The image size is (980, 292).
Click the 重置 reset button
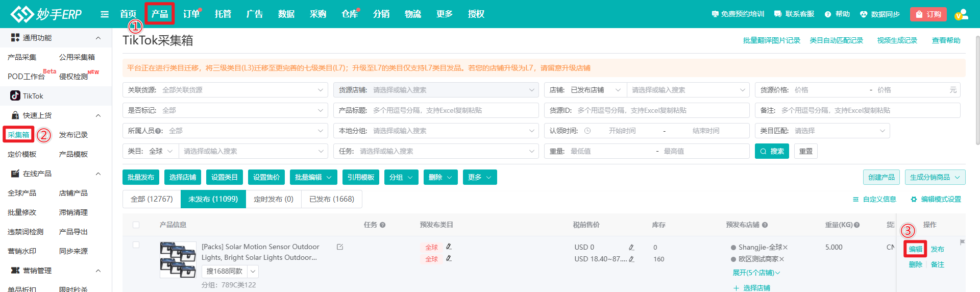806,151
